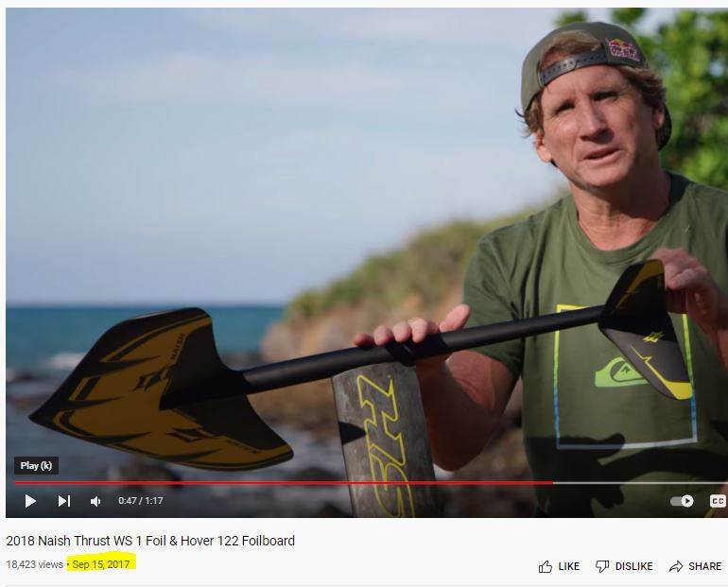This screenshot has width=728, height=587.
Task: Play the video with the play button
Action: pos(30,501)
